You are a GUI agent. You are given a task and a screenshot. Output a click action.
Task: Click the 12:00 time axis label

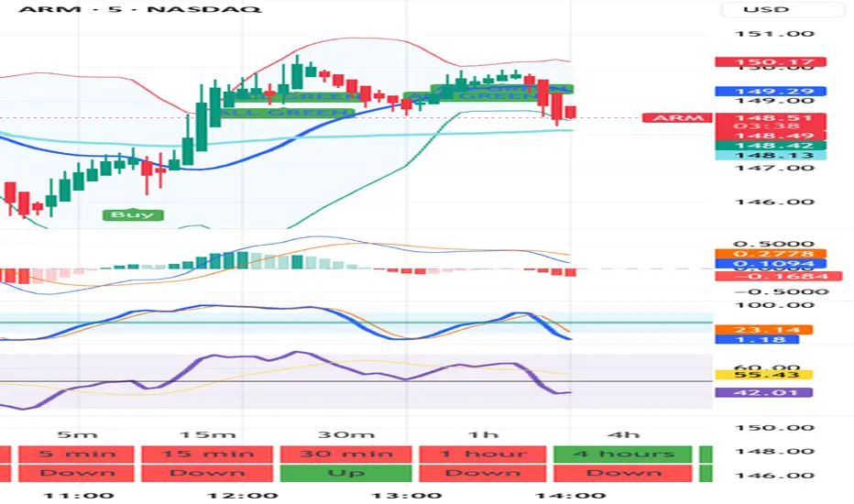(243, 496)
